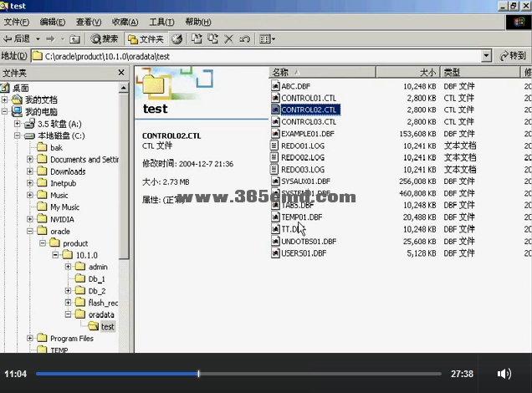
Task: Expand the Downloads folder node
Action: [x=30, y=171]
